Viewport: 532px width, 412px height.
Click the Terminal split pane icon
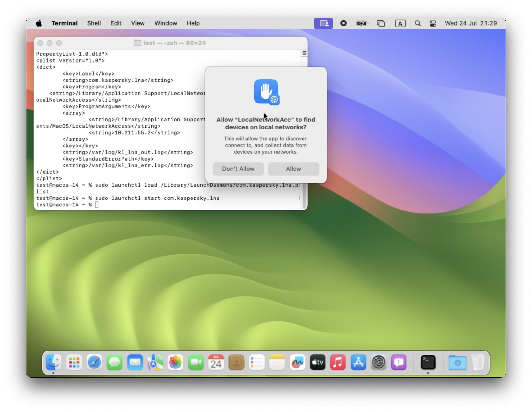304,53
